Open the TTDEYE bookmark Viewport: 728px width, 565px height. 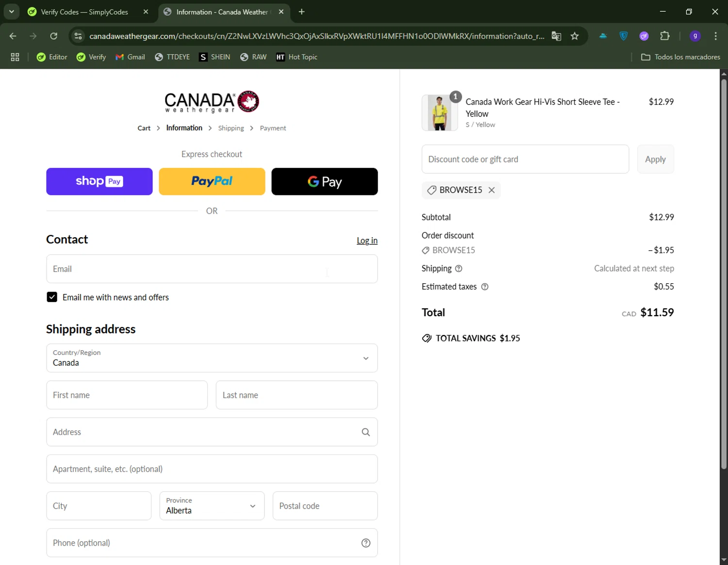pyautogui.click(x=172, y=57)
